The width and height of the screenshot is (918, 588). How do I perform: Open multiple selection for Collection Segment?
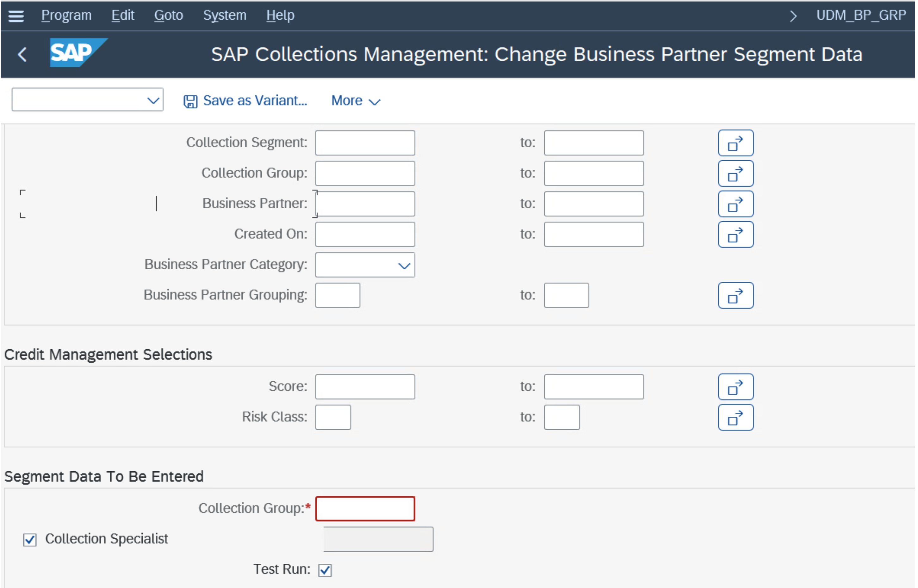(x=735, y=143)
